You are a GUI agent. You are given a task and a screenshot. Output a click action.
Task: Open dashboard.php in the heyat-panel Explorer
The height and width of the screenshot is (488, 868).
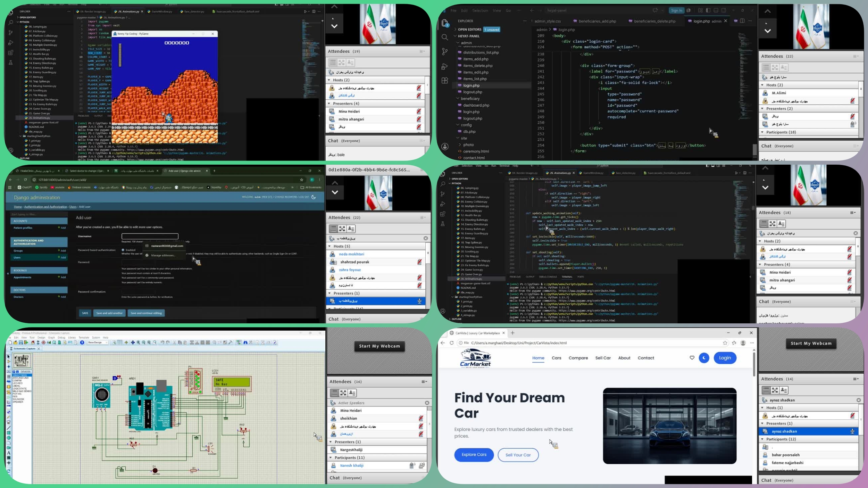(476, 105)
